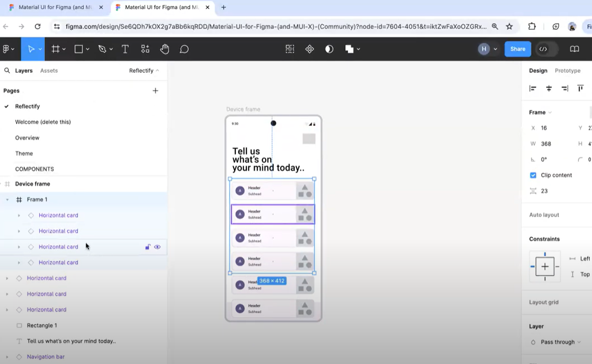
Task: Search layers with the magnifier icon
Action: (7, 71)
